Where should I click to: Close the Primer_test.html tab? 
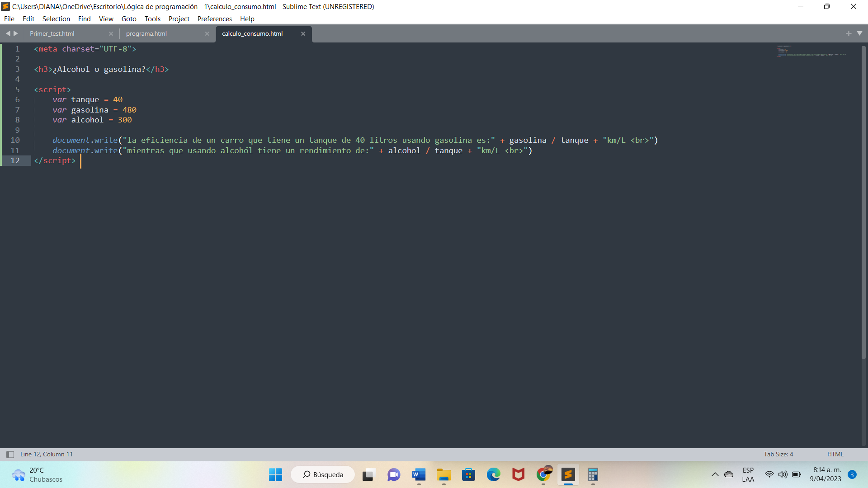point(111,34)
